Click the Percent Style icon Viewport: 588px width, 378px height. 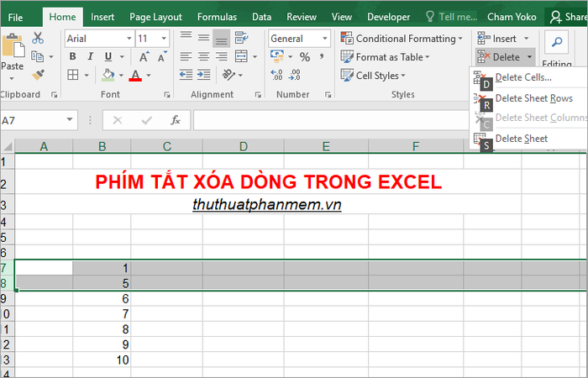[304, 56]
